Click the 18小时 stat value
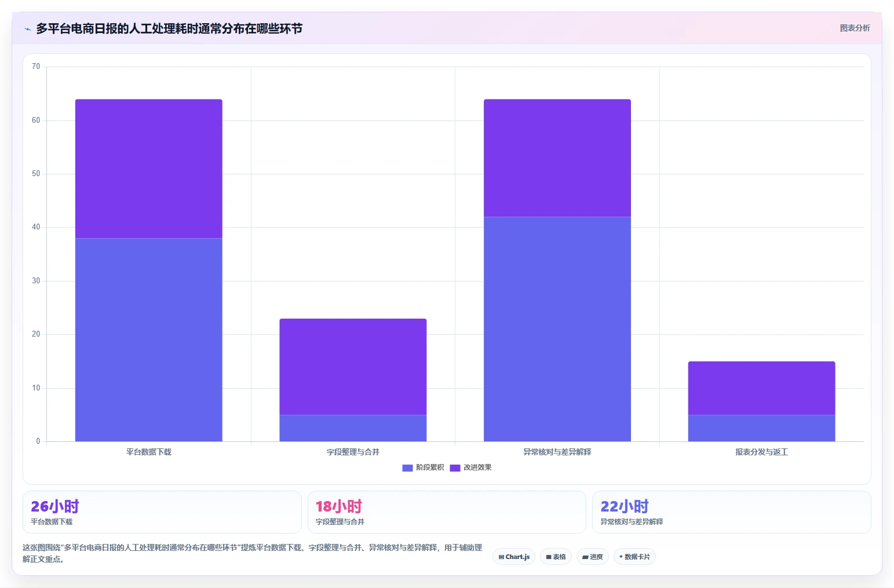The image size is (894, 588). pyautogui.click(x=339, y=506)
